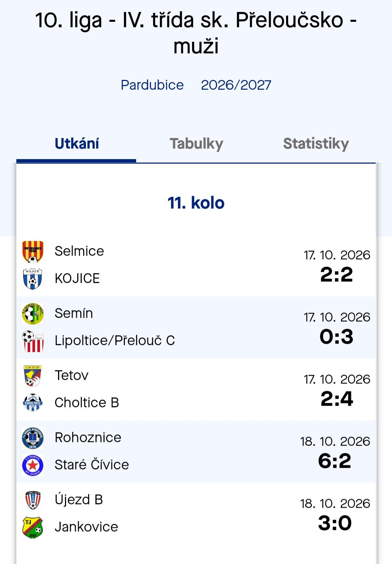The width and height of the screenshot is (392, 564).
Task: Click the Kojice club crest
Action: (x=33, y=278)
